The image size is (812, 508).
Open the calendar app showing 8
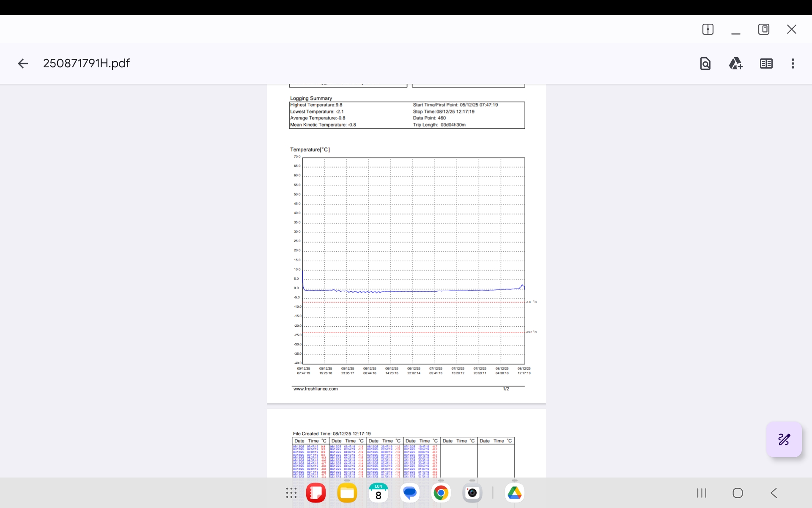pyautogui.click(x=379, y=493)
